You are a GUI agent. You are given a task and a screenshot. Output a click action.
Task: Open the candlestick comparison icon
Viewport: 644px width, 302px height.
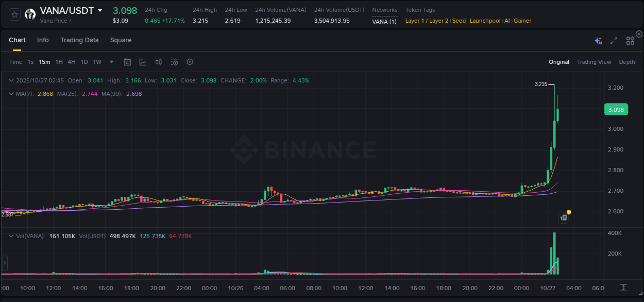pyautogui.click(x=158, y=62)
